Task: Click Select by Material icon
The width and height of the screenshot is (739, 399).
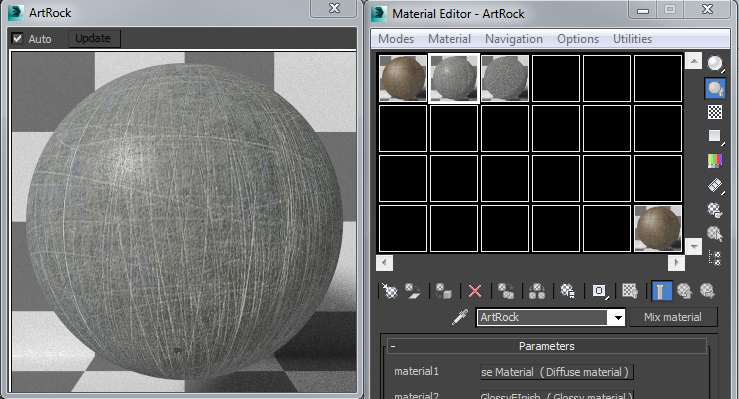Action: point(715,234)
